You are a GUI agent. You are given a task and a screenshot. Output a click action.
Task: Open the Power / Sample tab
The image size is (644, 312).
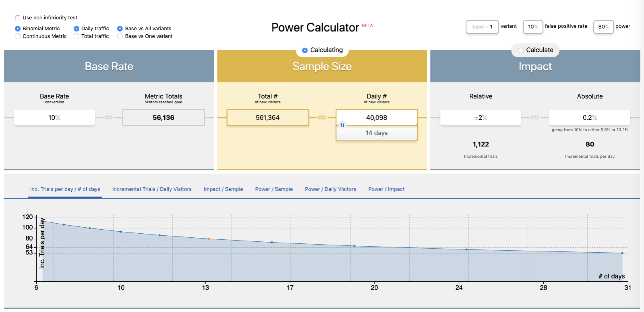(274, 189)
